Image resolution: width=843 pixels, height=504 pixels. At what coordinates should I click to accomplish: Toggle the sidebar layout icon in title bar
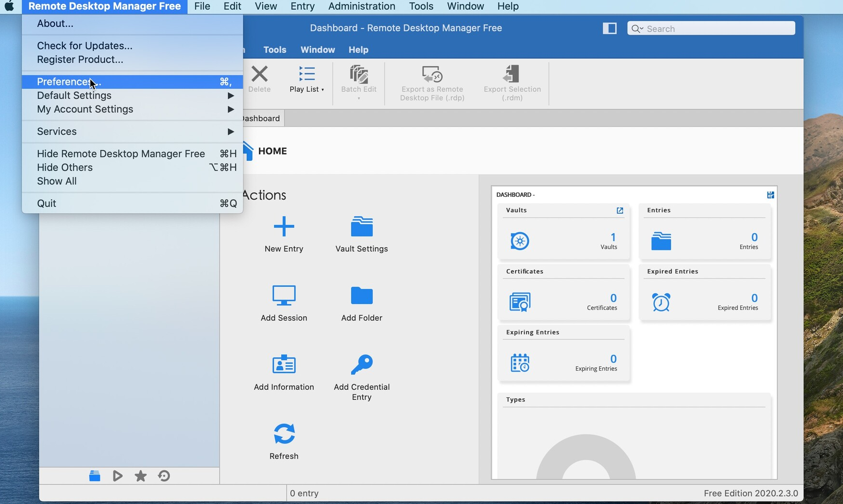click(610, 28)
